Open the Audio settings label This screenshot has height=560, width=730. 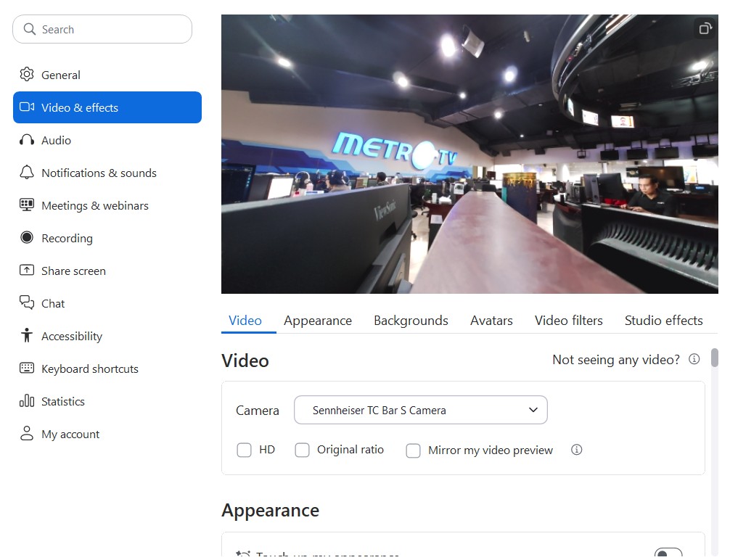[x=57, y=140]
